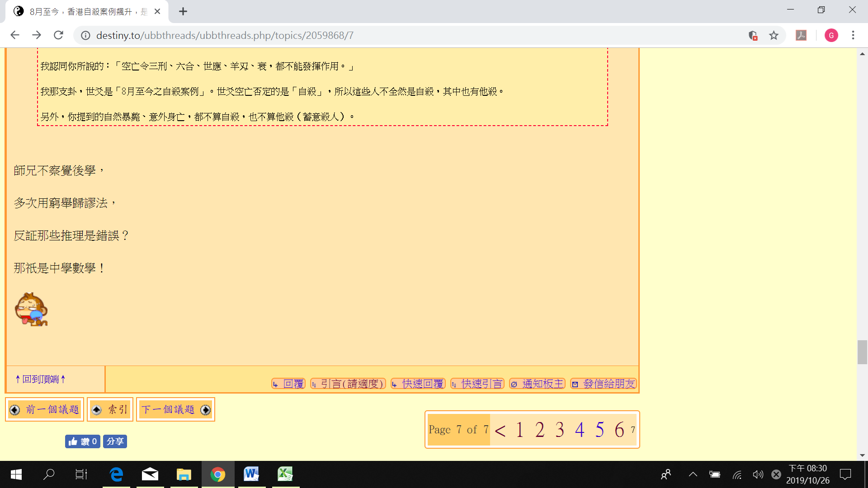
Task: Click the 發信給朋友 envelope icon
Action: coord(575,384)
